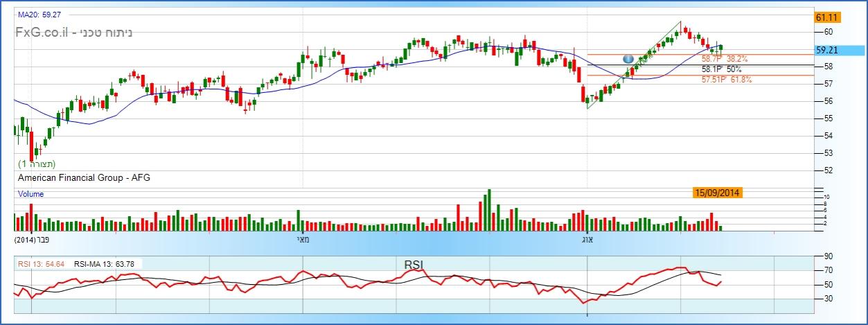868x325 pixels.
Task: Click the RSI 13 value label
Action: click(x=42, y=263)
